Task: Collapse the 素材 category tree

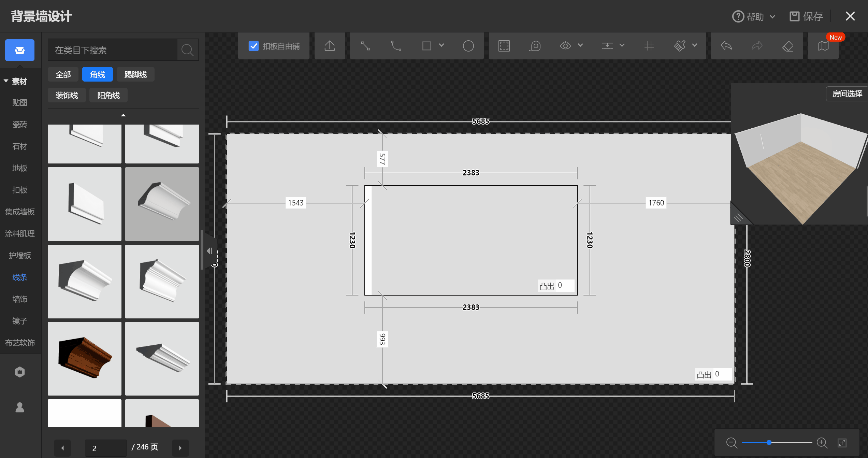Action: click(6, 81)
